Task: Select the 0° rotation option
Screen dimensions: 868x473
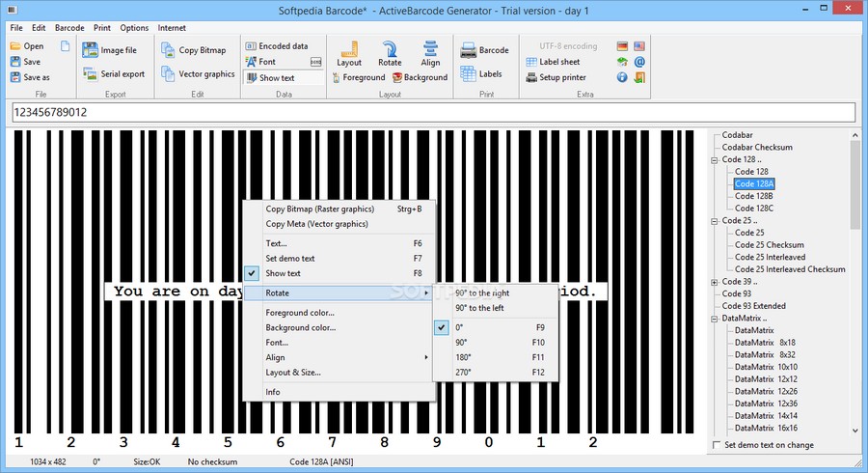Action: coord(460,327)
